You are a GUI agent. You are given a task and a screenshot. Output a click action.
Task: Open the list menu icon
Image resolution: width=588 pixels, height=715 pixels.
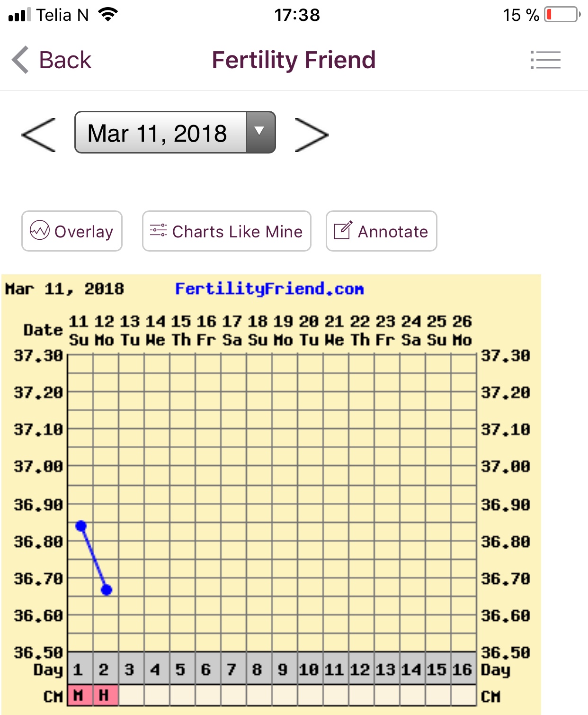pyautogui.click(x=545, y=60)
